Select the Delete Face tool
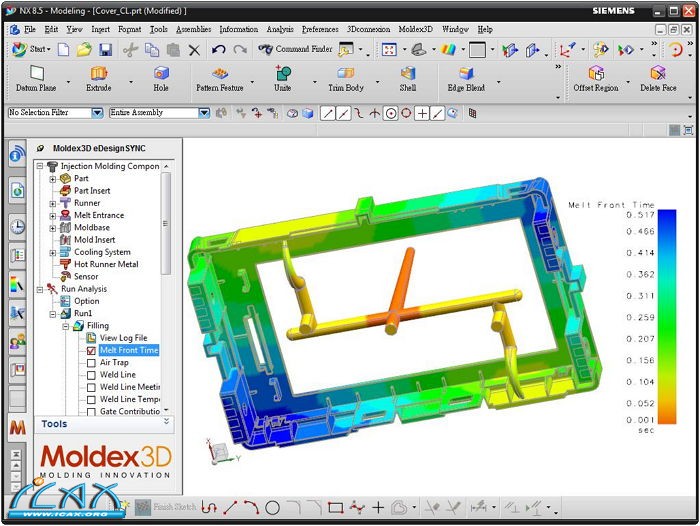 pos(658,79)
